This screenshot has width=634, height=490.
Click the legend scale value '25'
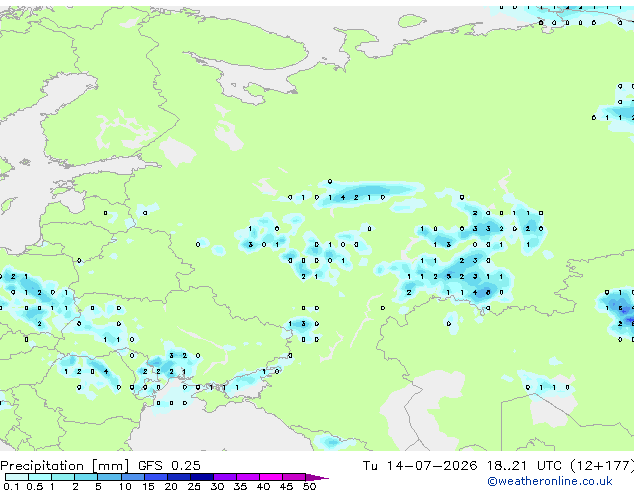click(194, 486)
